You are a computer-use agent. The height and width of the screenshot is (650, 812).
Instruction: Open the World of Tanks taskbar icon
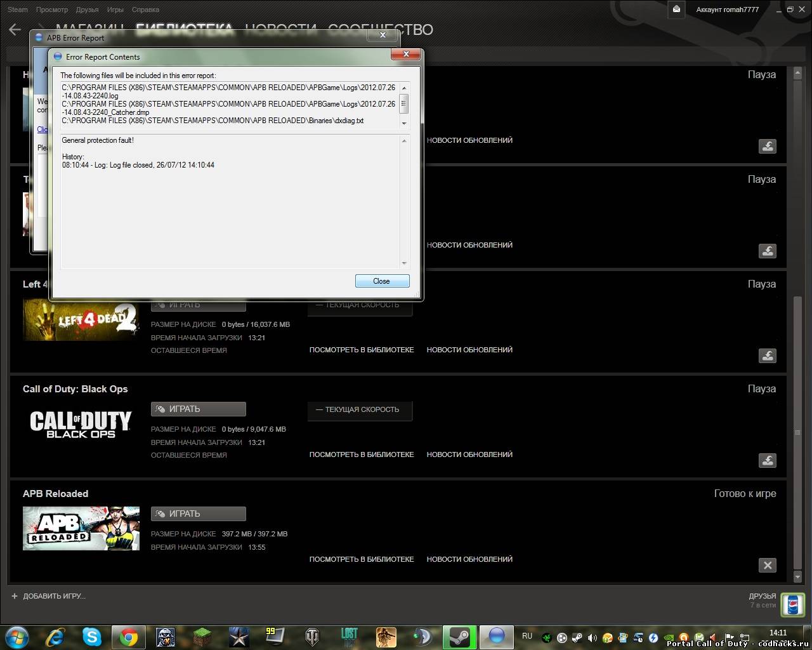(x=312, y=637)
